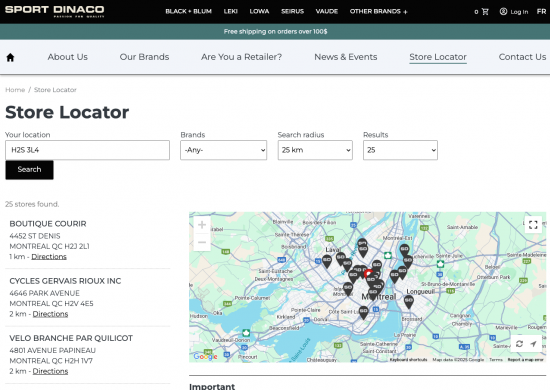Image resolution: width=550 pixels, height=390 pixels.
Task: Open the LOWA brand menu
Action: (259, 12)
